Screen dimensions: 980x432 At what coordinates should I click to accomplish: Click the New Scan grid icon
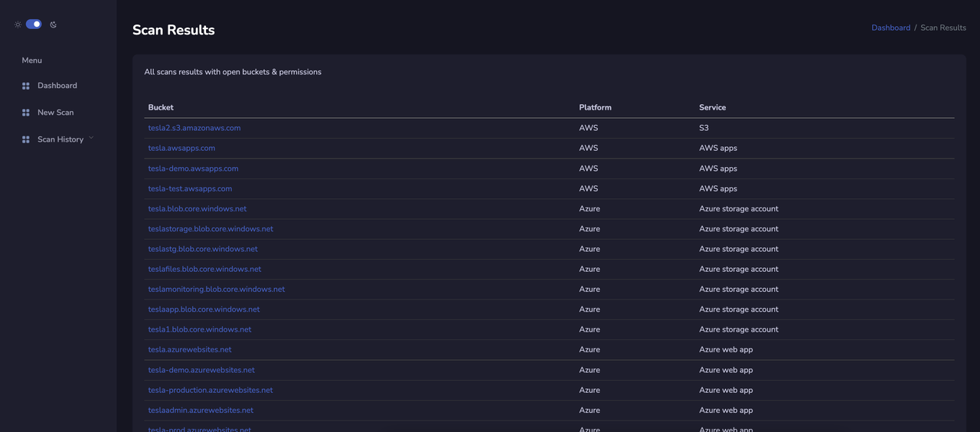[26, 113]
